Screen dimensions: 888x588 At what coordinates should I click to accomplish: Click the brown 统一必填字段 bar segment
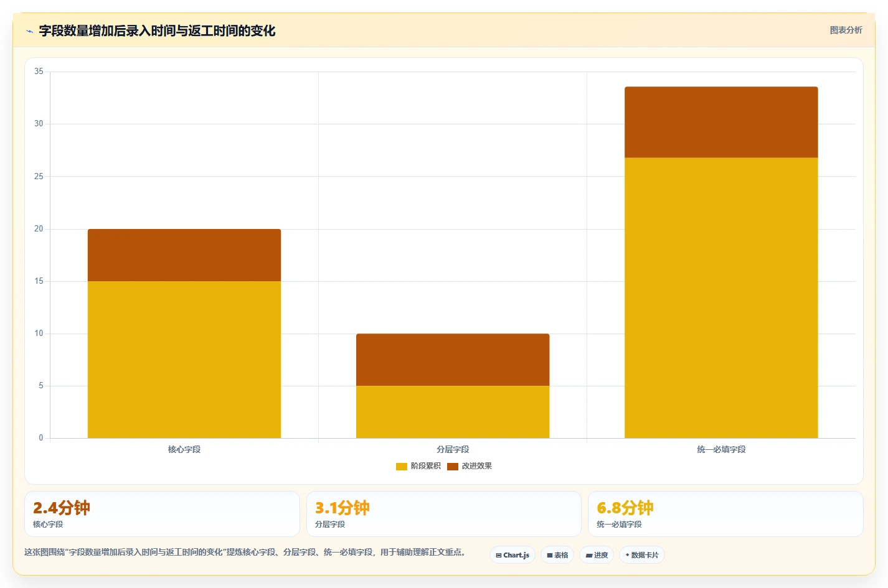coord(721,123)
